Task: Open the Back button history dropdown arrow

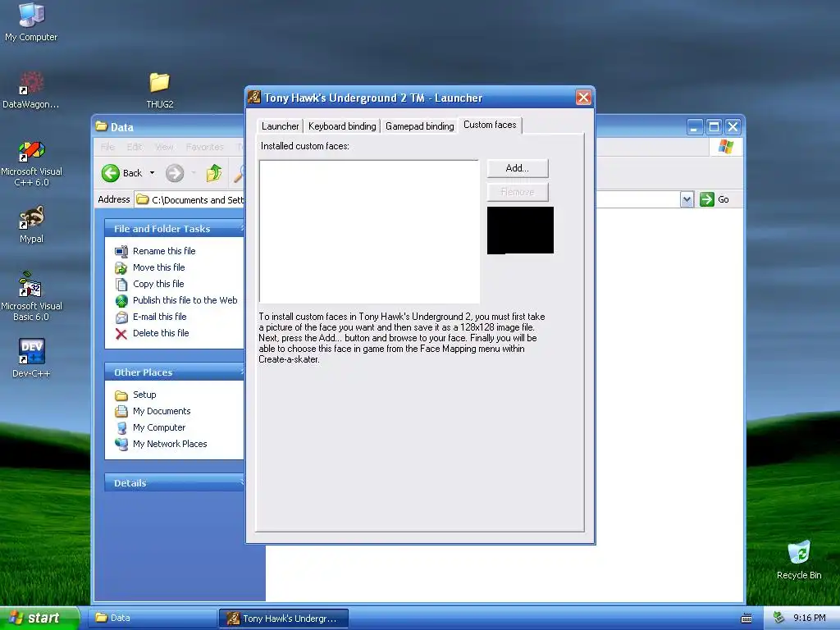Action: 152,173
